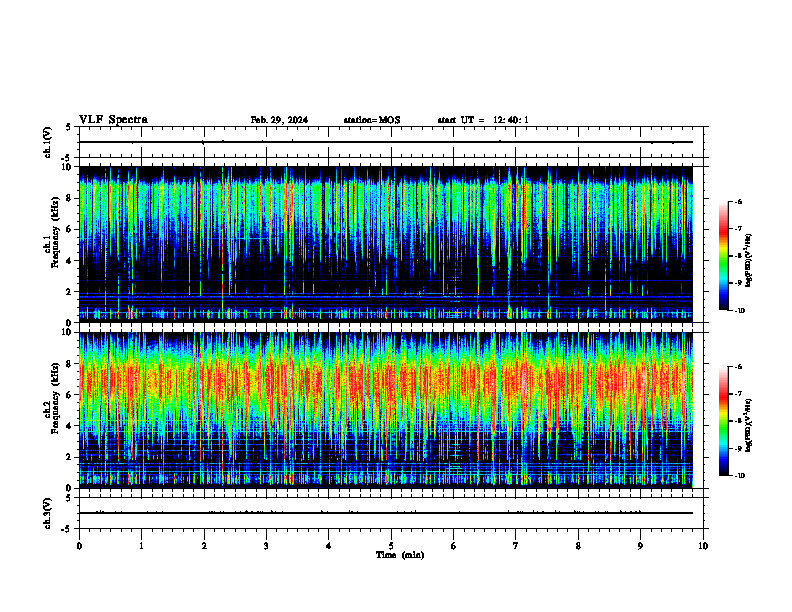The image size is (792, 612).
Task: Click the "6" kHz tick on ch.2 spectrogram
Action: click(x=70, y=395)
